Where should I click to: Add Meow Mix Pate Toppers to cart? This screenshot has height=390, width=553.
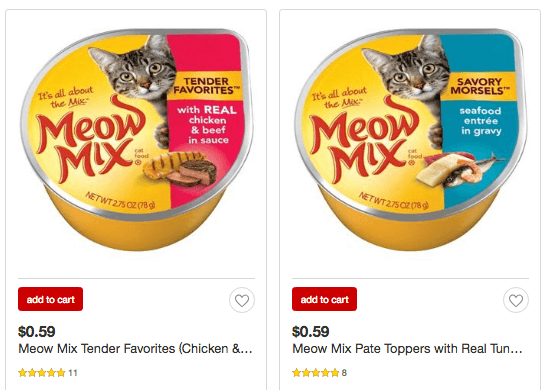click(x=324, y=299)
